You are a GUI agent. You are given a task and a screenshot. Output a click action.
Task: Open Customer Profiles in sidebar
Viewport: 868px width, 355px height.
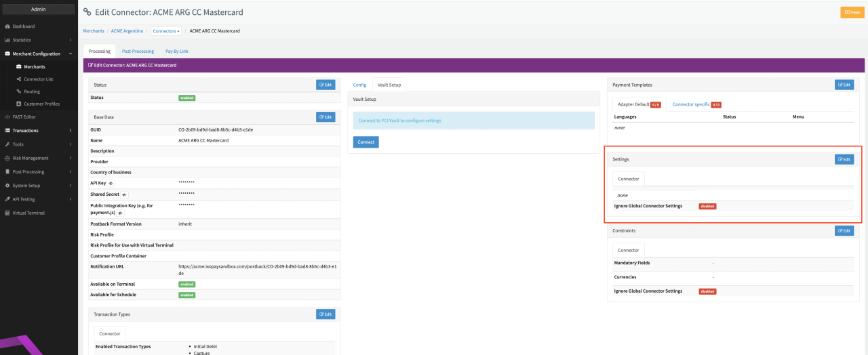click(x=41, y=104)
